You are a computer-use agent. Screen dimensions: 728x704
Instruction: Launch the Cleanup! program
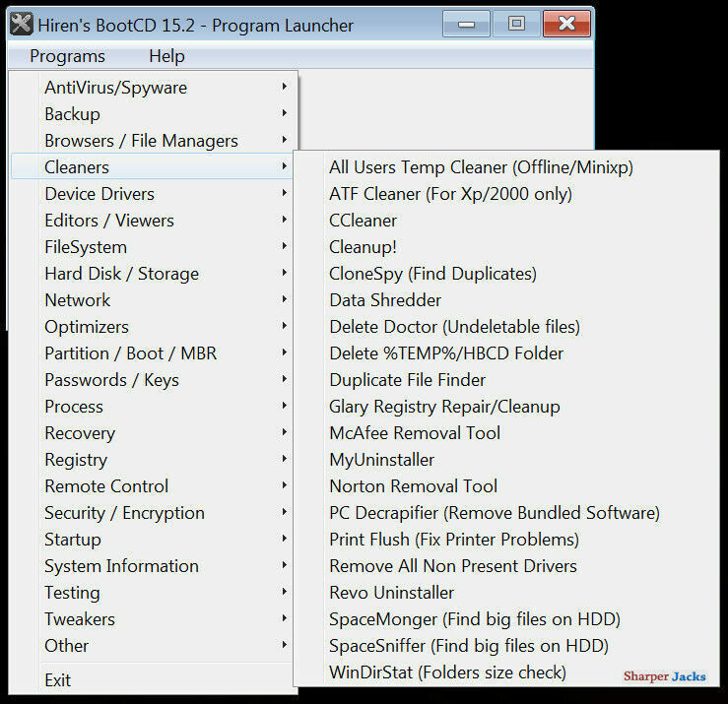click(x=506, y=246)
